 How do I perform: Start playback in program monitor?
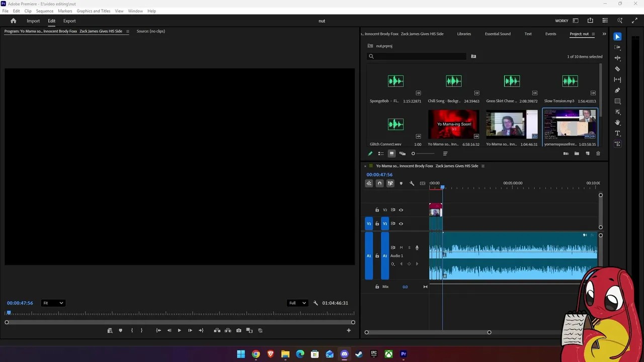click(x=179, y=330)
